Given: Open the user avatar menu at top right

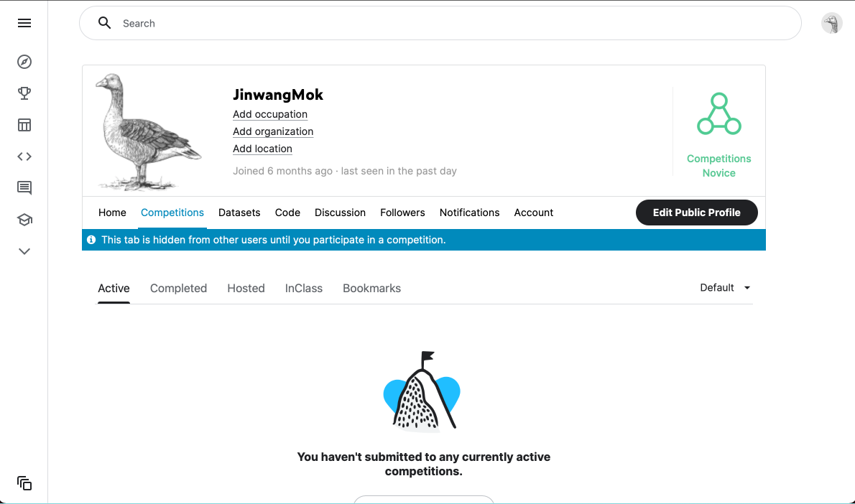Looking at the screenshot, I should click(x=831, y=24).
